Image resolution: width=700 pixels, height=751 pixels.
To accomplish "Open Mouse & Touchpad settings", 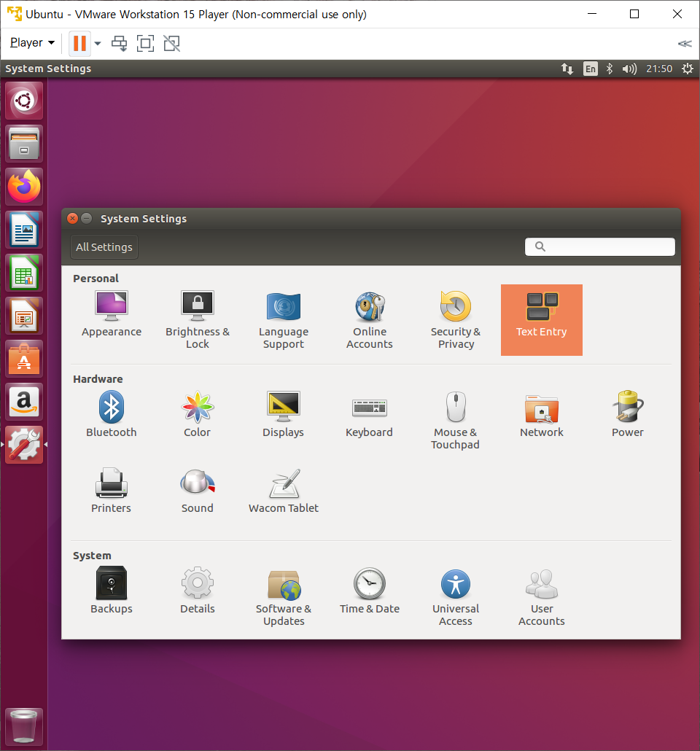I will [x=456, y=421].
